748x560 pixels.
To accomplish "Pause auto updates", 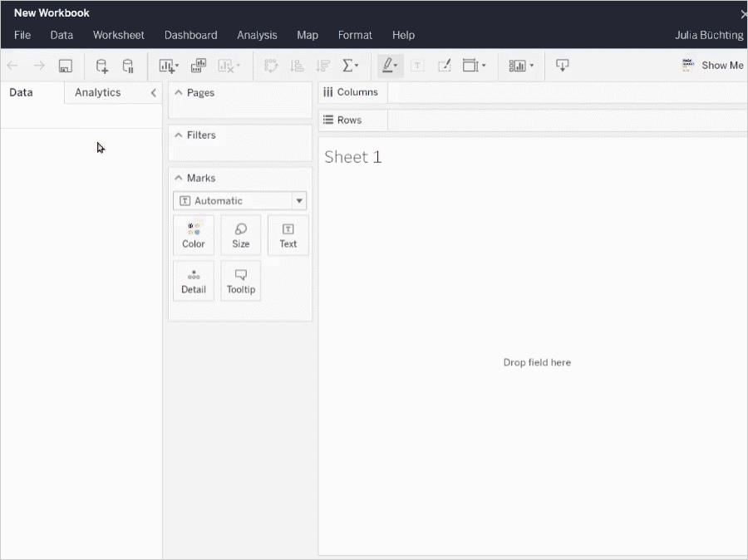I will 126,65.
